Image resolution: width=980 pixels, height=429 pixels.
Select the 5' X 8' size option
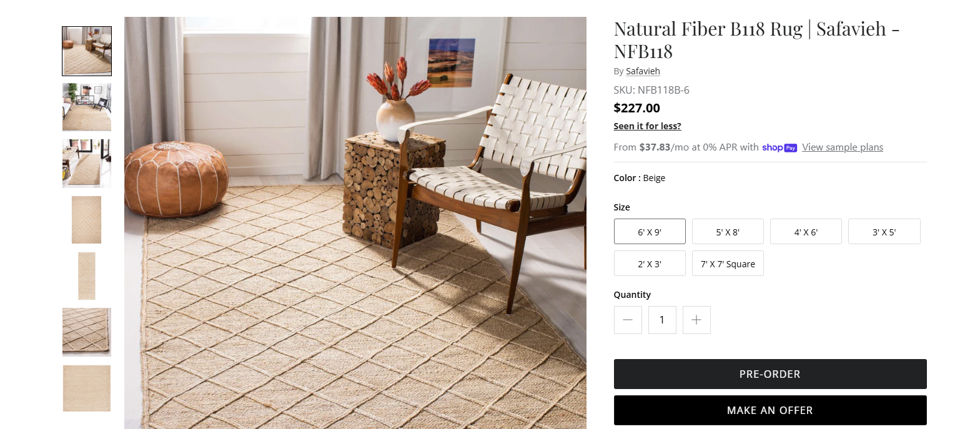tap(728, 232)
